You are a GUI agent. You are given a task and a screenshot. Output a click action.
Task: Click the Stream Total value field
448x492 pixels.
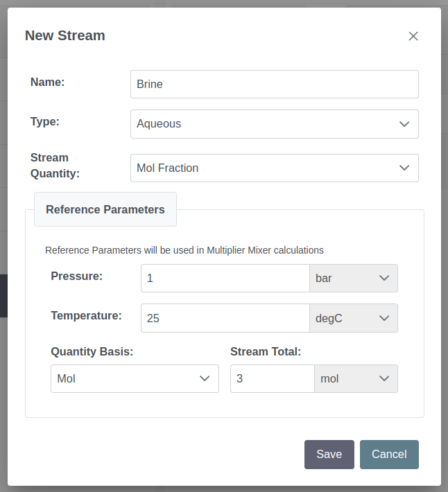272,378
